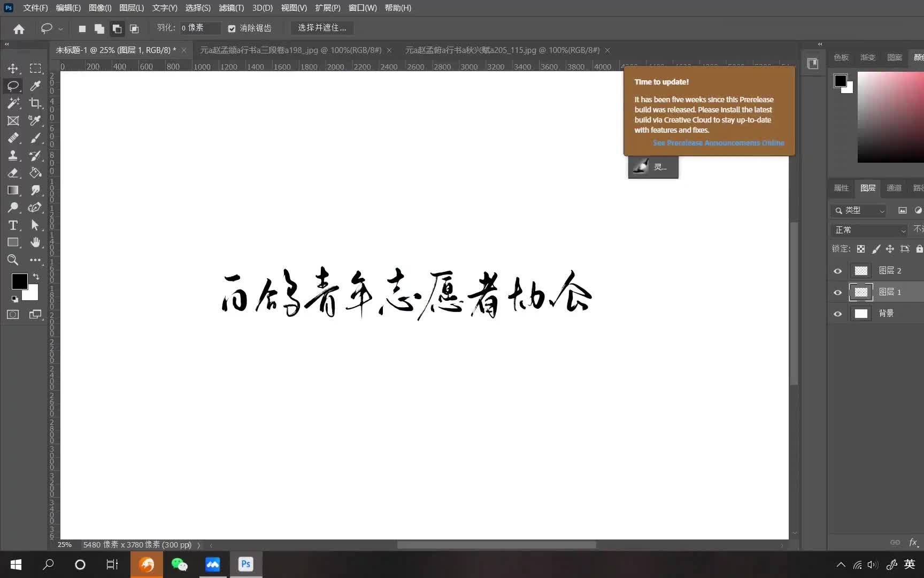Screen dimensions: 924x578
Task: Select the Path Selection arrow tool
Action: coord(35,225)
